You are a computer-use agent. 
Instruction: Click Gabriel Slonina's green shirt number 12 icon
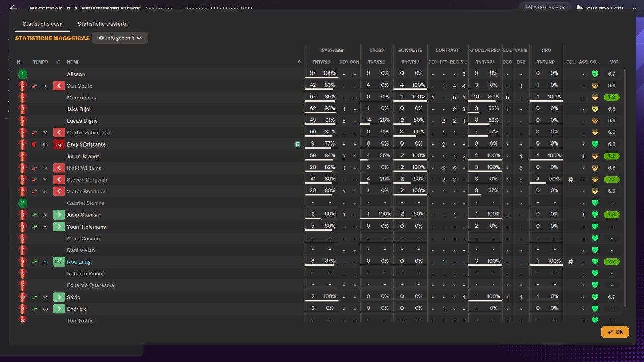(22, 203)
